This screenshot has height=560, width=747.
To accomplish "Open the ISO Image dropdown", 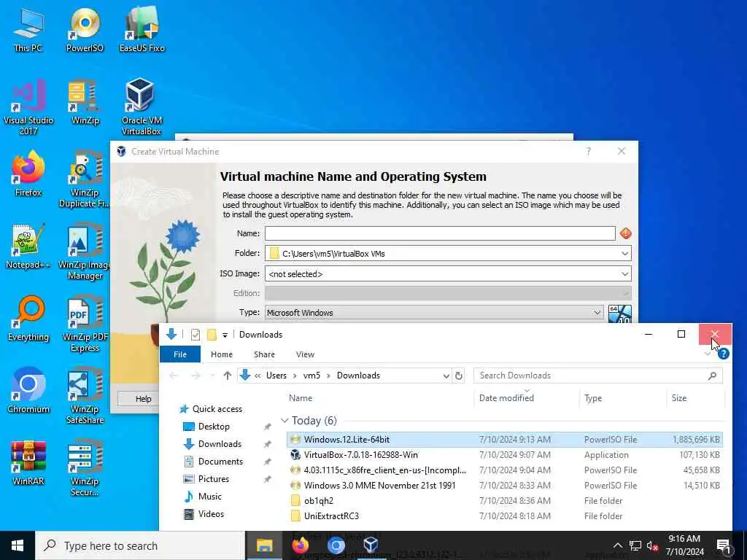I will [x=624, y=274].
